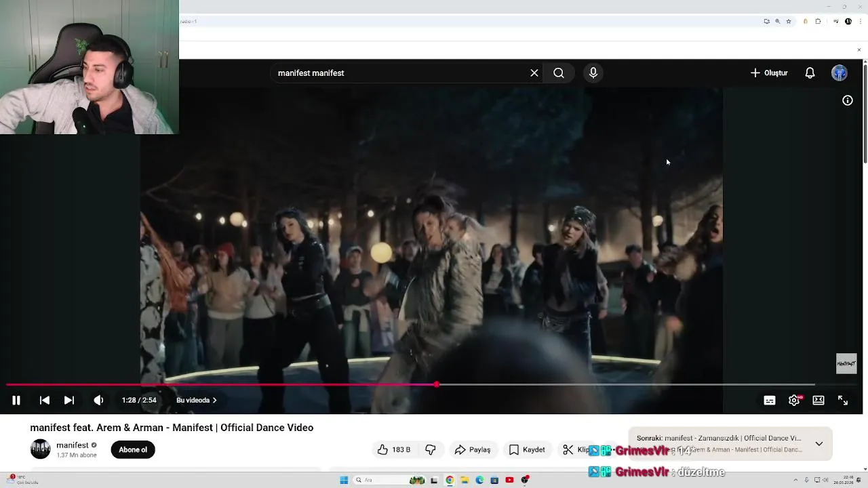Open File Explorer from the taskbar
This screenshot has height=488, width=868.
coord(465,480)
